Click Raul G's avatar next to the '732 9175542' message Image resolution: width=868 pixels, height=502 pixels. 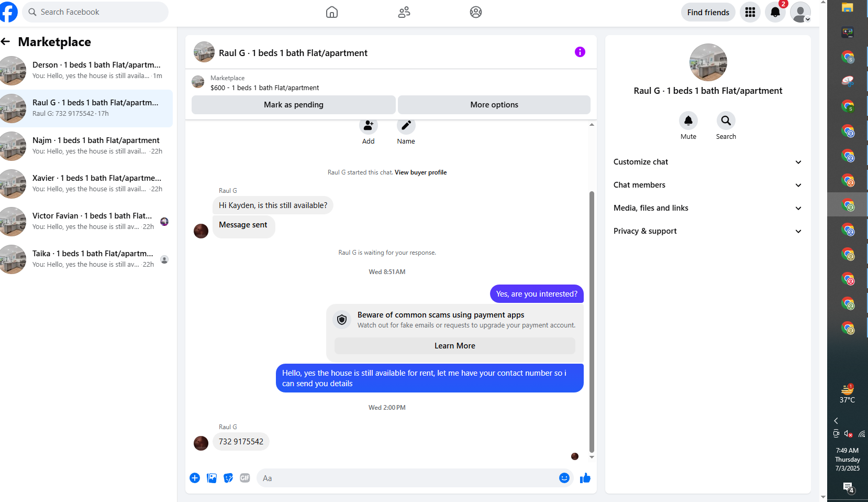point(201,443)
